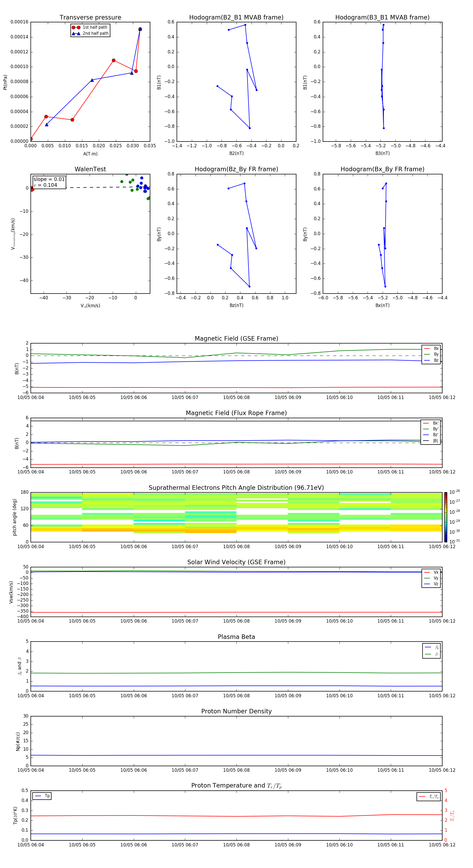
Task: Select the "Bz'" legend entry
Action: (431, 435)
